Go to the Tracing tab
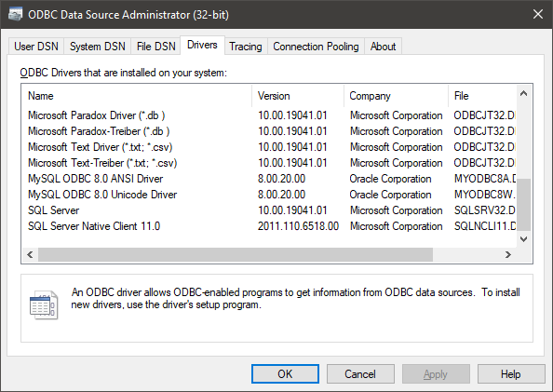The height and width of the screenshot is (392, 553). 246,47
